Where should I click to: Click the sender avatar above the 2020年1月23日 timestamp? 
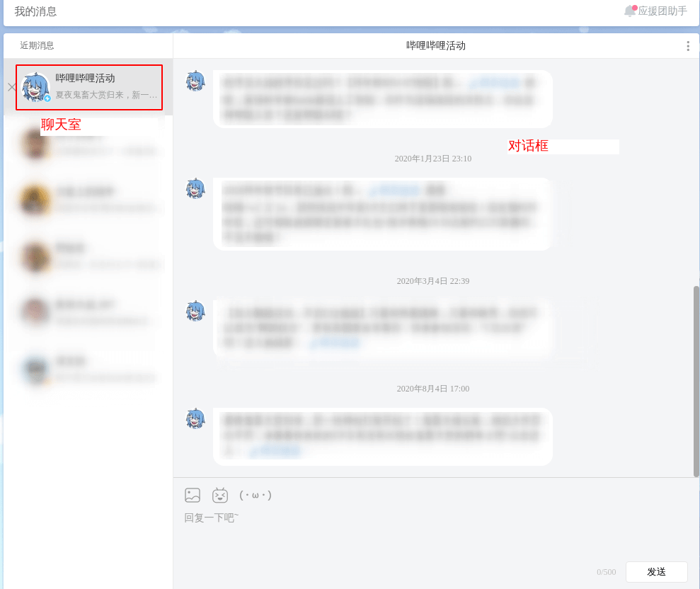(195, 81)
